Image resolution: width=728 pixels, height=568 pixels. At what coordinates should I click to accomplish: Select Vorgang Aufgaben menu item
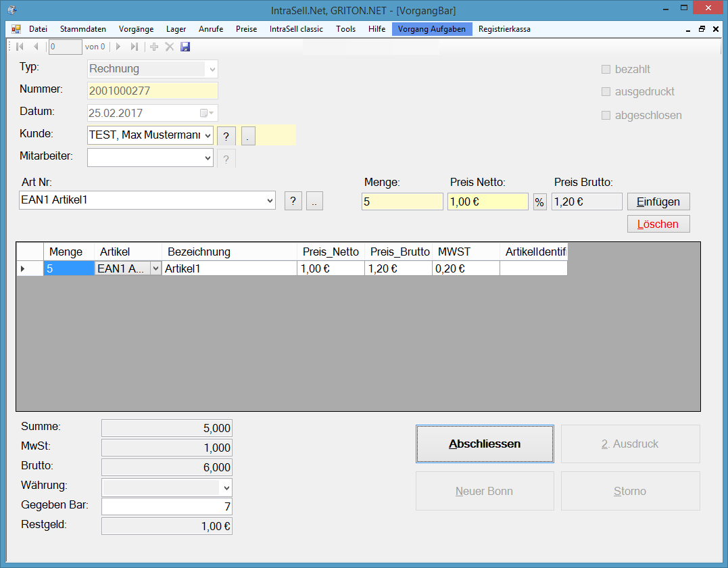tap(432, 29)
